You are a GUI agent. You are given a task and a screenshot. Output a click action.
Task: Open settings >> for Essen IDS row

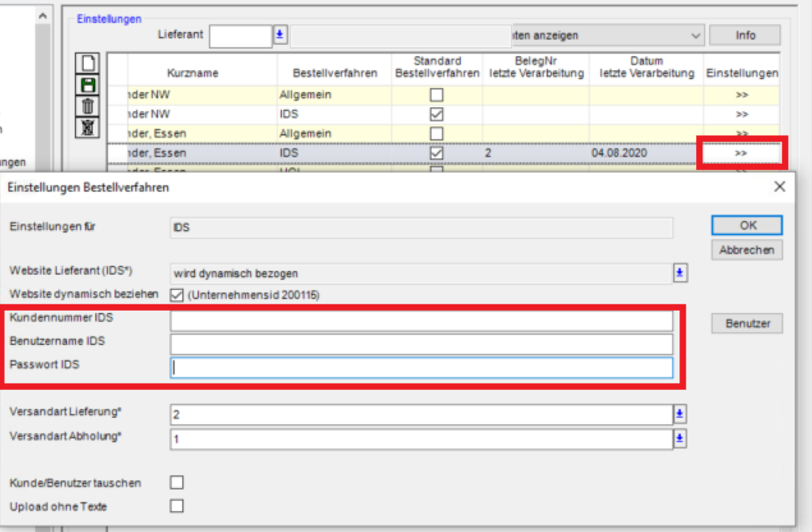pyautogui.click(x=741, y=153)
